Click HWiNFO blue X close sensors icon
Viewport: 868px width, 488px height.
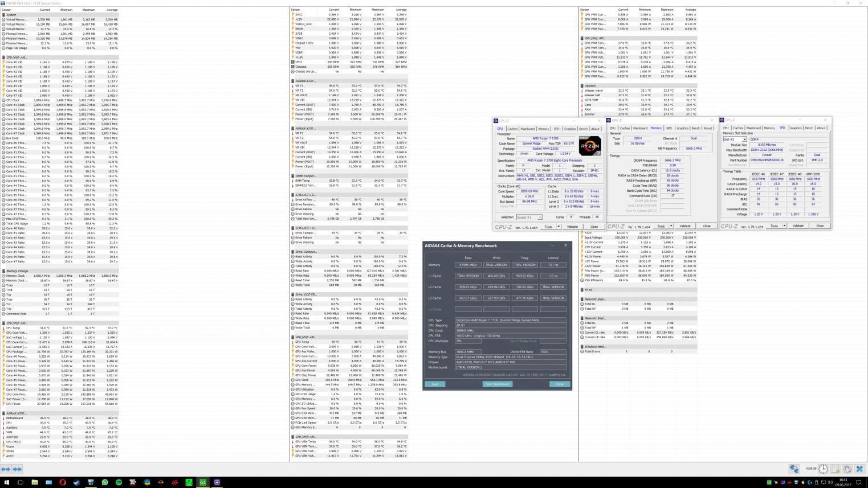(860, 469)
